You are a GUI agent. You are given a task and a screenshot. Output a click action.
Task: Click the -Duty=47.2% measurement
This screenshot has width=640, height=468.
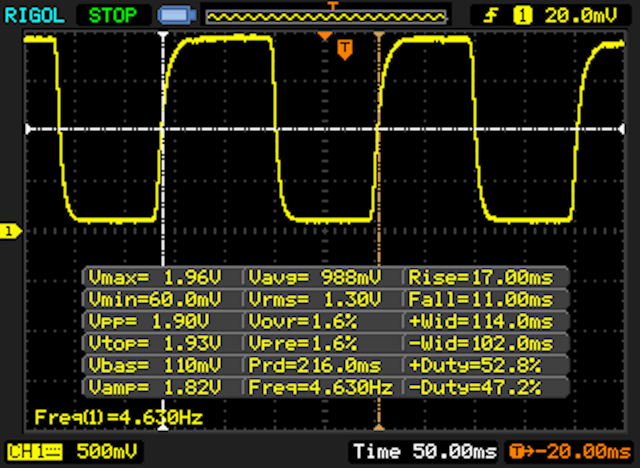click(x=475, y=387)
